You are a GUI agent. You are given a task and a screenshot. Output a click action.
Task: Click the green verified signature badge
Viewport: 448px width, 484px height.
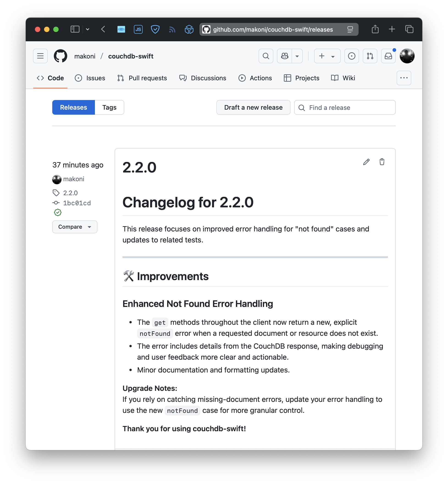click(x=58, y=212)
